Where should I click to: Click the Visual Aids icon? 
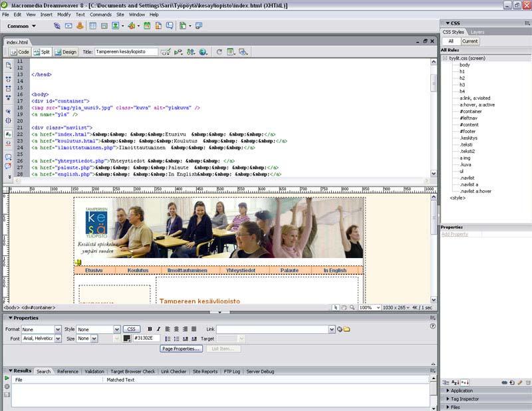coord(243,52)
